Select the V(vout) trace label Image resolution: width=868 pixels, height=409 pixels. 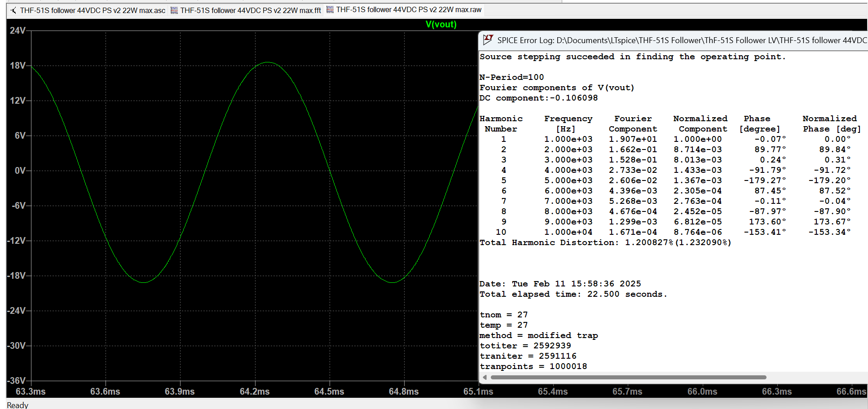point(441,24)
